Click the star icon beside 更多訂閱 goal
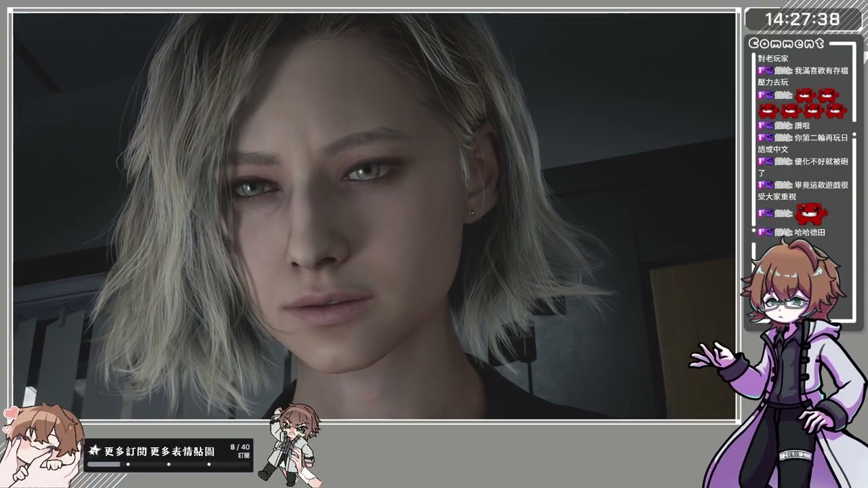Screen dimensions: 868x488 point(95,451)
